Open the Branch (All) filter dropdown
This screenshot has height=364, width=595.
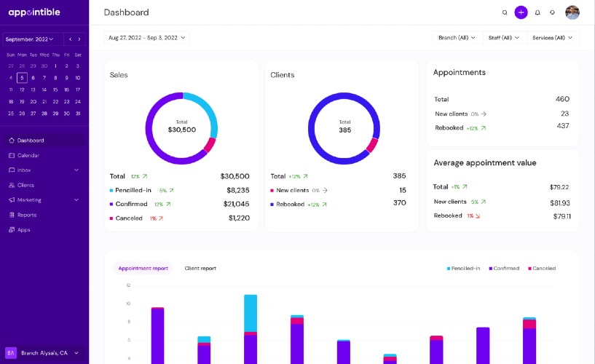coord(457,38)
